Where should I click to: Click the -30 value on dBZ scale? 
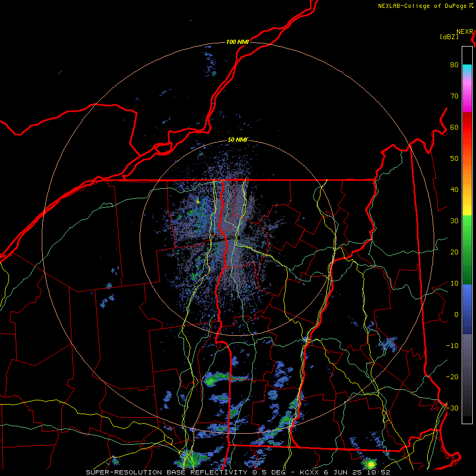tap(452, 408)
